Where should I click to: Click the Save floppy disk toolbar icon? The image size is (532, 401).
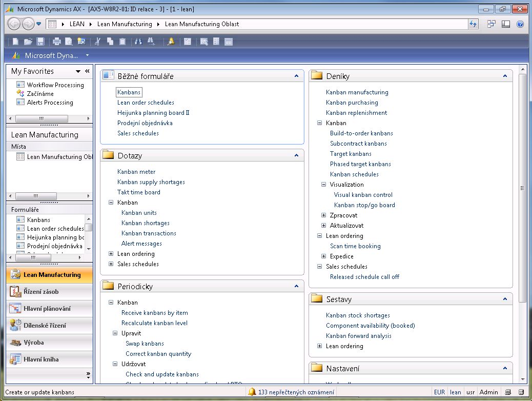pos(40,42)
